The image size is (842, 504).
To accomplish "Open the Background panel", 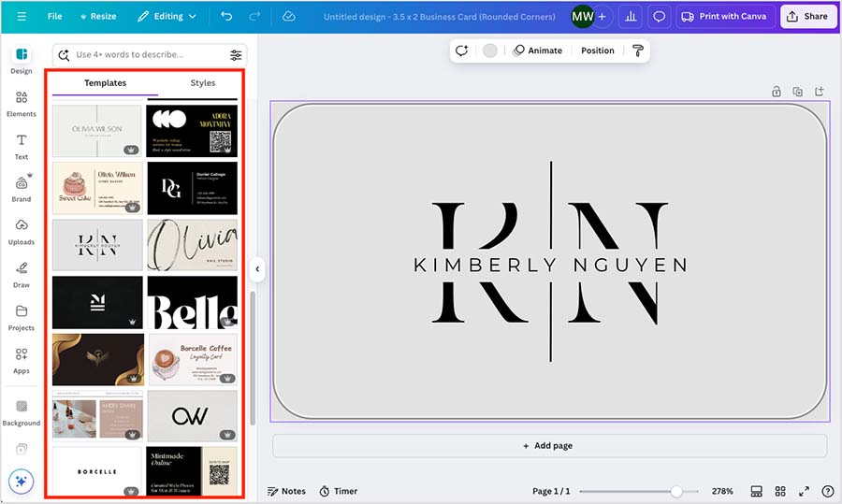I will (x=22, y=412).
